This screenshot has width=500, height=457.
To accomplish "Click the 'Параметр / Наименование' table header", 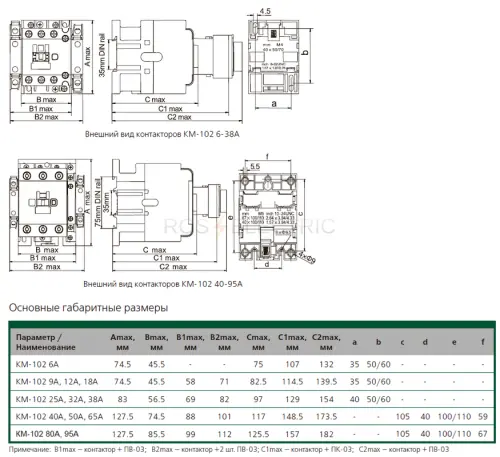I will pyautogui.click(x=46, y=342).
